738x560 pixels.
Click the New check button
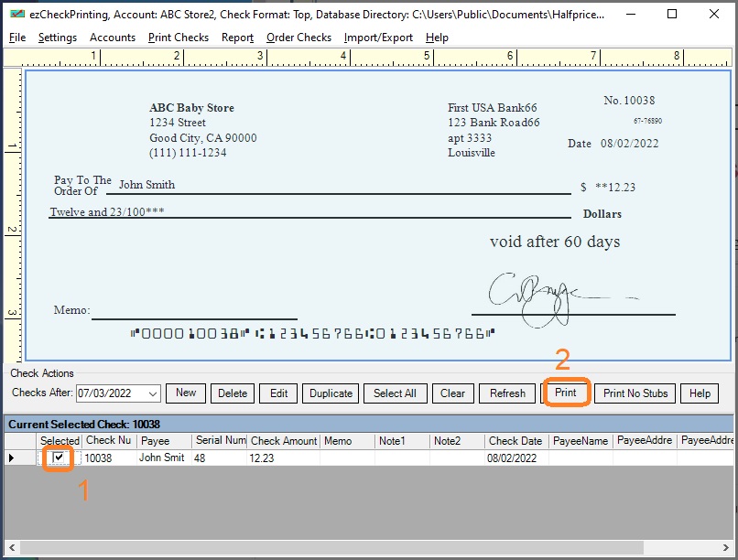pos(186,393)
